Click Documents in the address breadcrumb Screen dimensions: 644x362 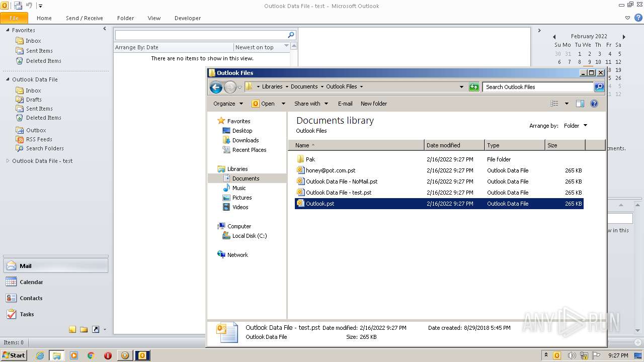pos(304,86)
